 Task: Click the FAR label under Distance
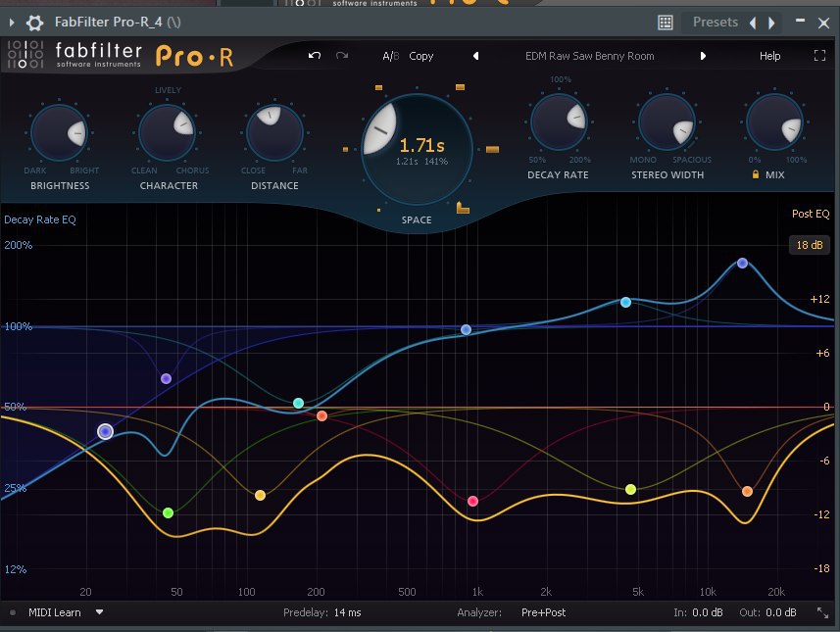tap(300, 170)
